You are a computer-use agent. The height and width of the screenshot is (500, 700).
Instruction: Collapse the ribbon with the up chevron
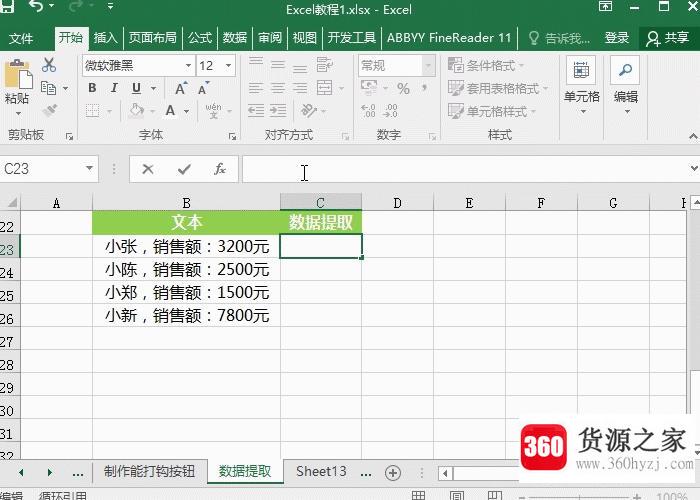[693, 136]
